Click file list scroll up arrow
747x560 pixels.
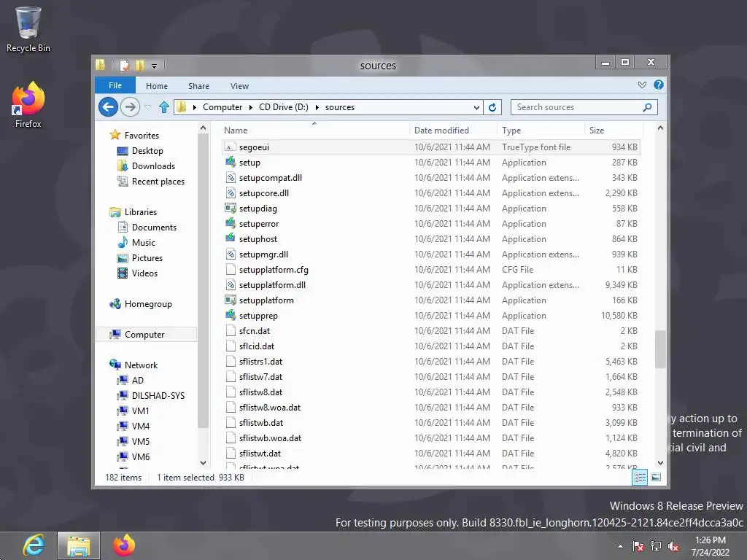point(660,128)
